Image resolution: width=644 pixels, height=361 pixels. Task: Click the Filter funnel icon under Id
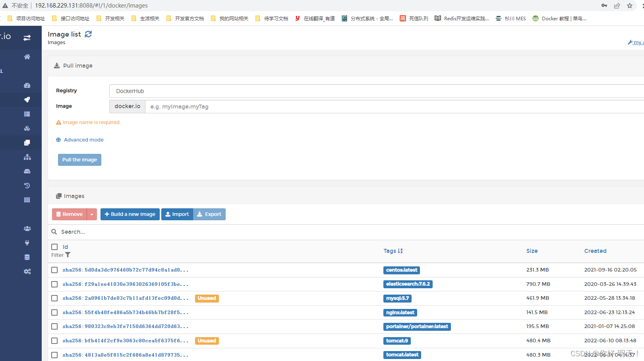click(x=68, y=255)
